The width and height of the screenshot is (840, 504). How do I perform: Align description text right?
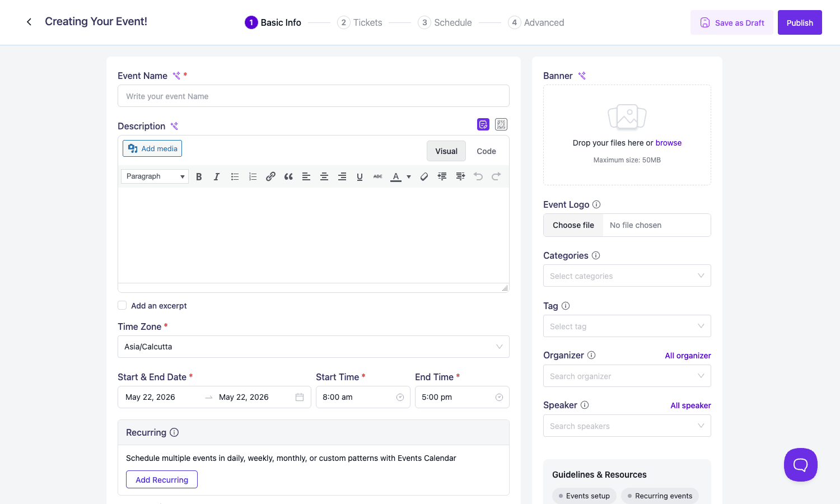point(342,176)
